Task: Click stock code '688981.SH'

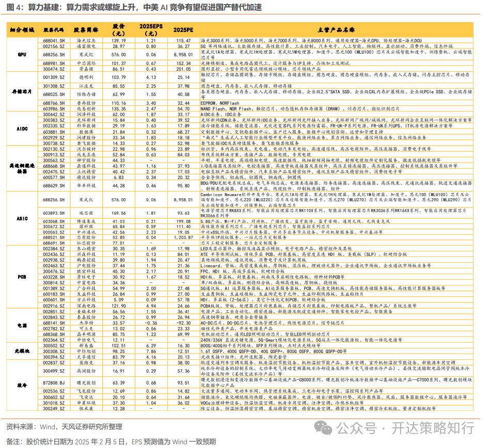Action: tap(54, 63)
